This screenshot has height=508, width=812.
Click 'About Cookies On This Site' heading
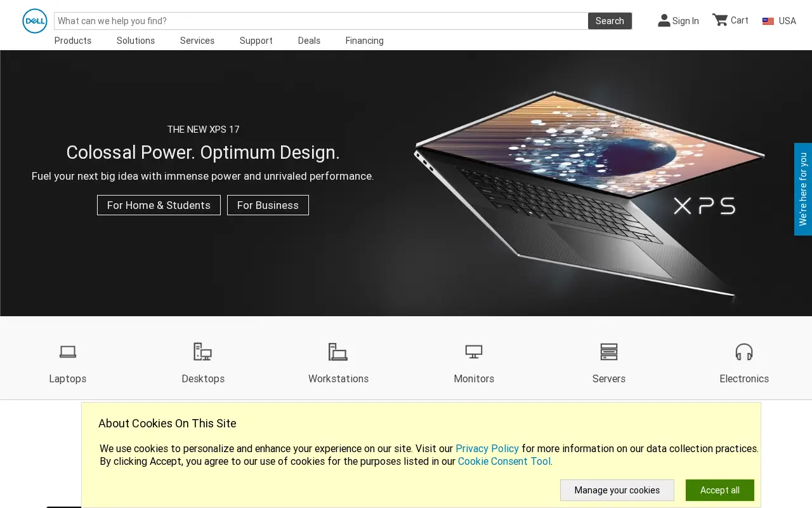pyautogui.click(x=167, y=424)
